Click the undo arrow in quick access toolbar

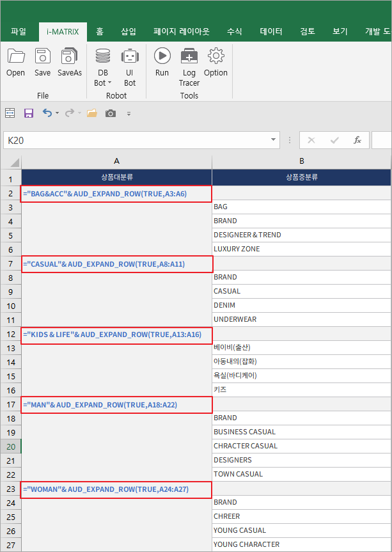(x=47, y=113)
